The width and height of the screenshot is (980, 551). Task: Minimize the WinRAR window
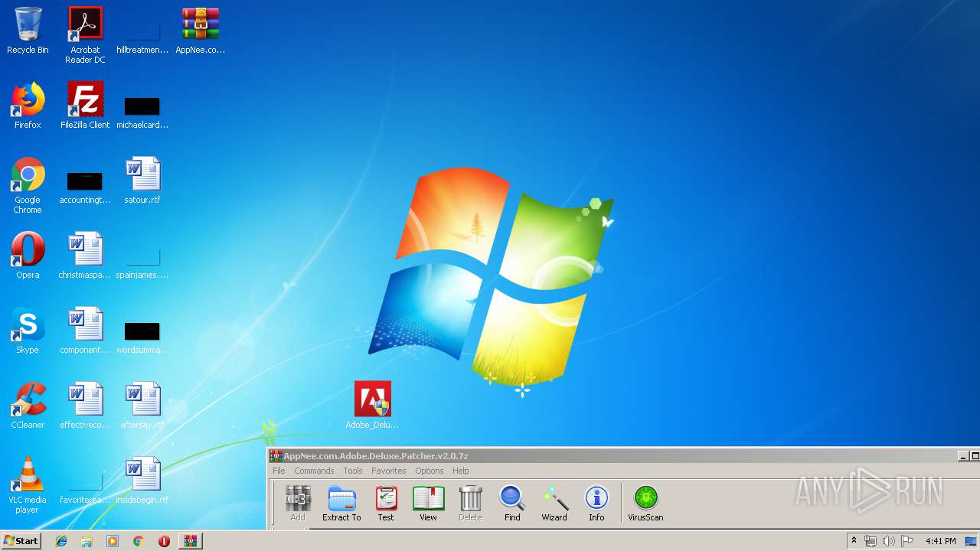point(962,456)
